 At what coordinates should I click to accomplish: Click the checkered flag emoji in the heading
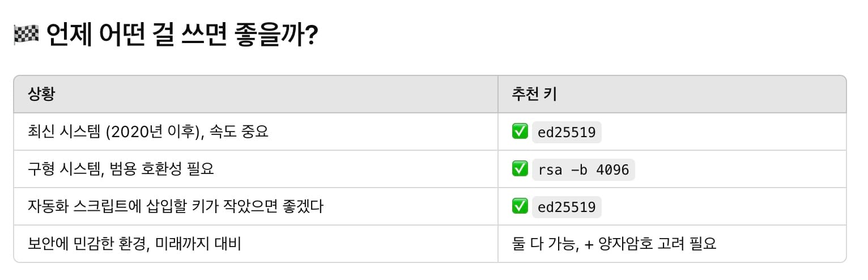25,37
